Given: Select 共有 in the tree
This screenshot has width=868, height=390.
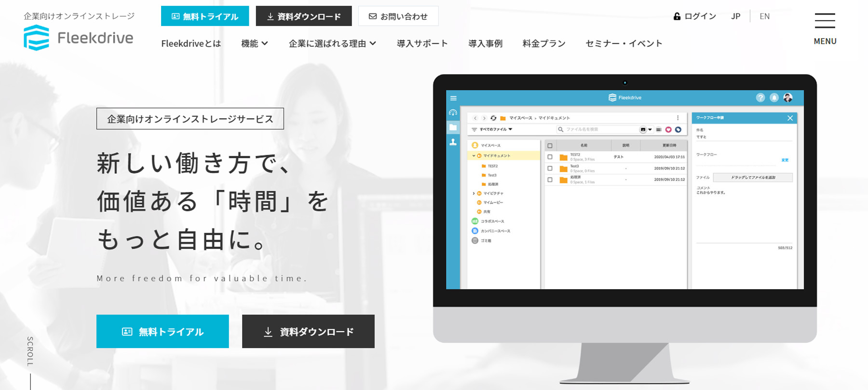Looking at the screenshot, I should click(487, 212).
